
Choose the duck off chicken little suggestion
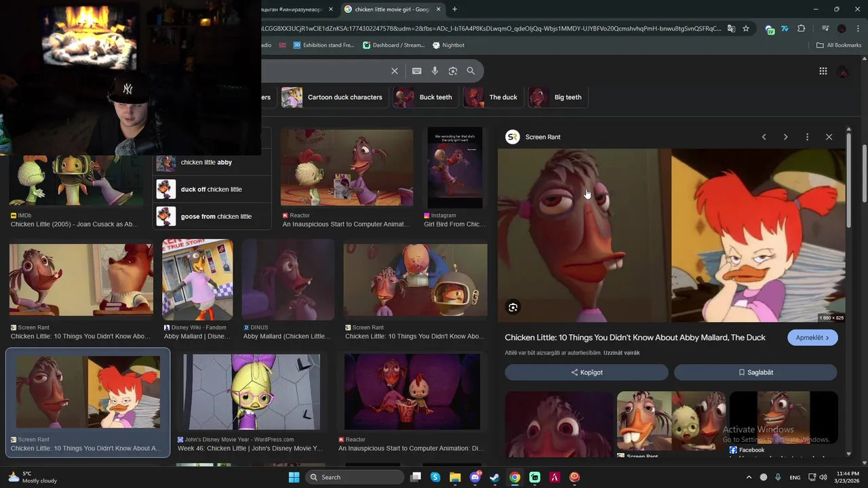(212, 189)
